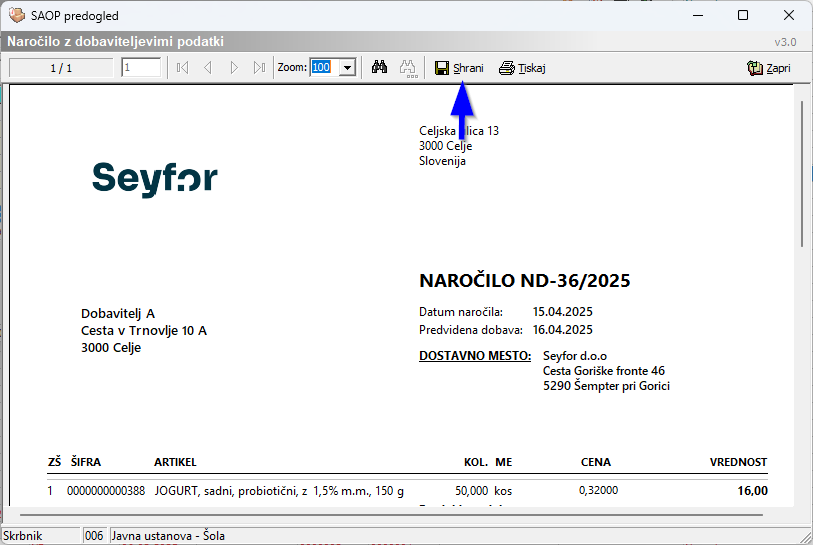This screenshot has height=545, width=813.
Task: Click the find-next binoculars icon
Action: tap(408, 68)
